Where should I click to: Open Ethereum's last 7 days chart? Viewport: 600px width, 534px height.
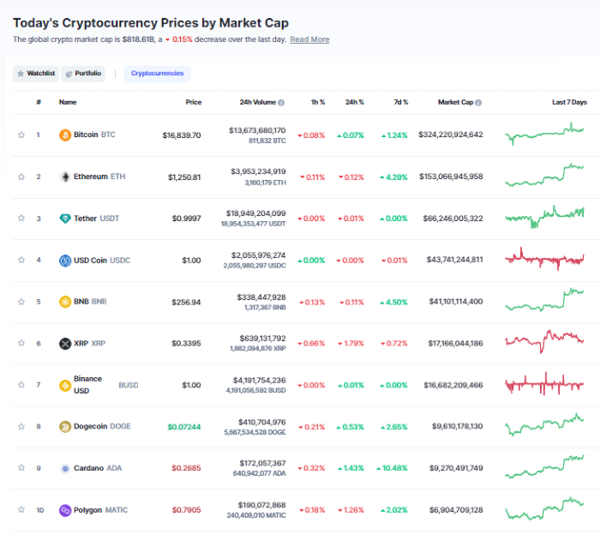[x=545, y=175]
